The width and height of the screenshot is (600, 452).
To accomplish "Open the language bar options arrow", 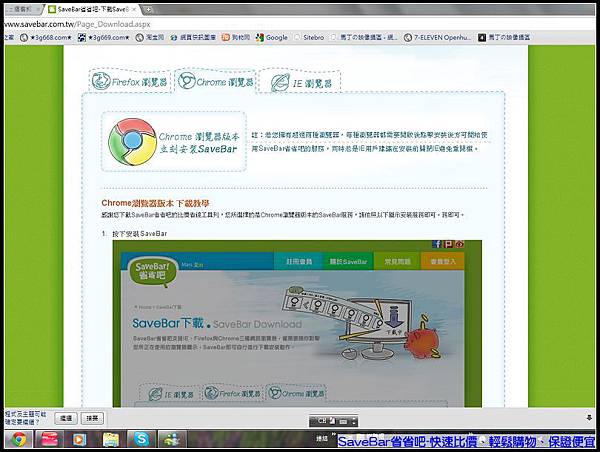I will [354, 421].
